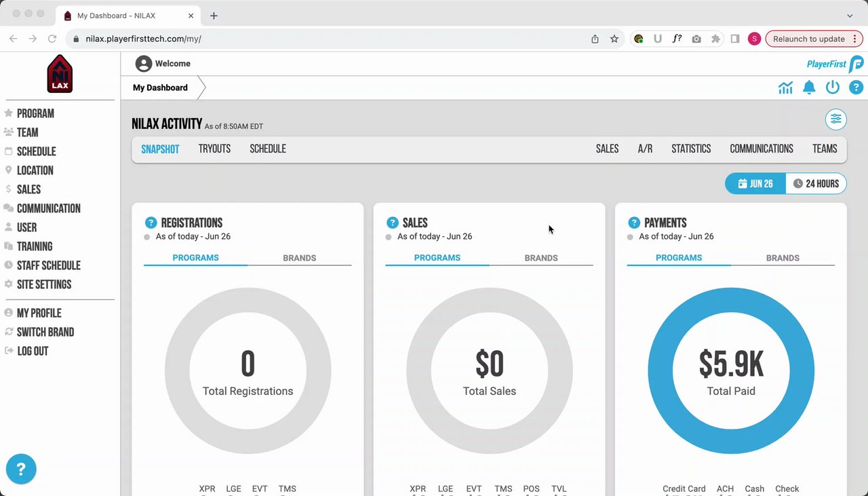Open the Staff Schedule sidebar section
Viewport: 868px width, 496px height.
[x=48, y=265]
